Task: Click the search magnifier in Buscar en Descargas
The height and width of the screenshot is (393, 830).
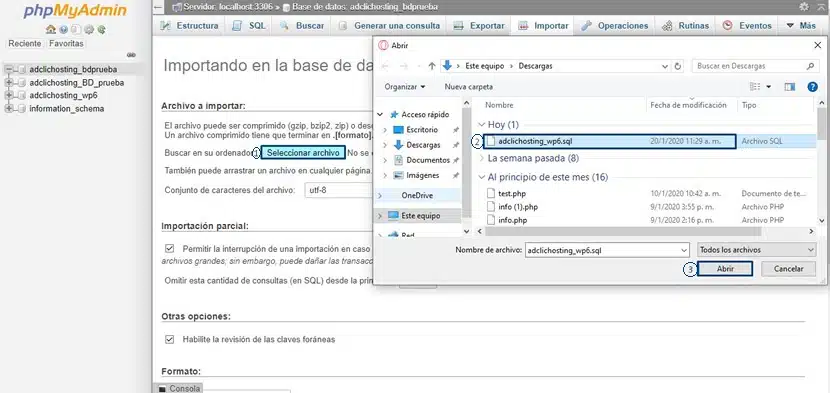Action: 810,66
